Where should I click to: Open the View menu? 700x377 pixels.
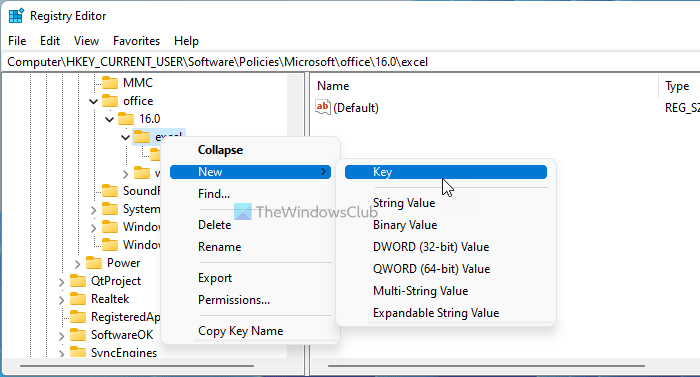86,41
